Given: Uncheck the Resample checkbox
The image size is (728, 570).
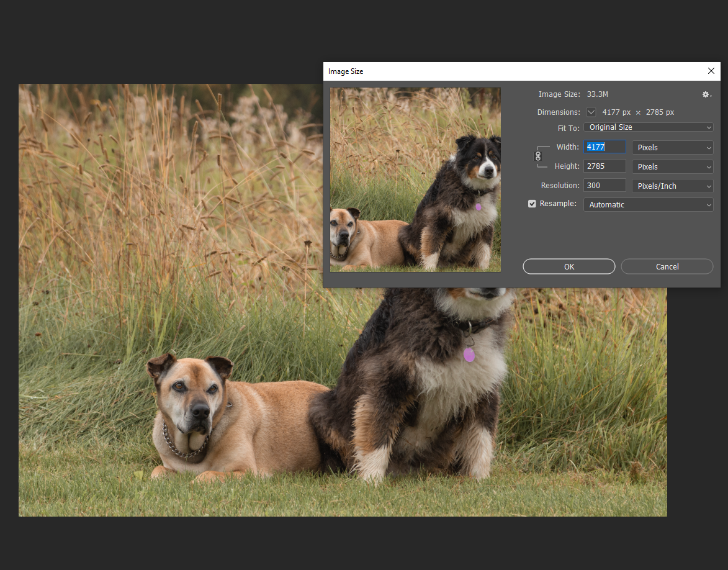Looking at the screenshot, I should point(532,203).
